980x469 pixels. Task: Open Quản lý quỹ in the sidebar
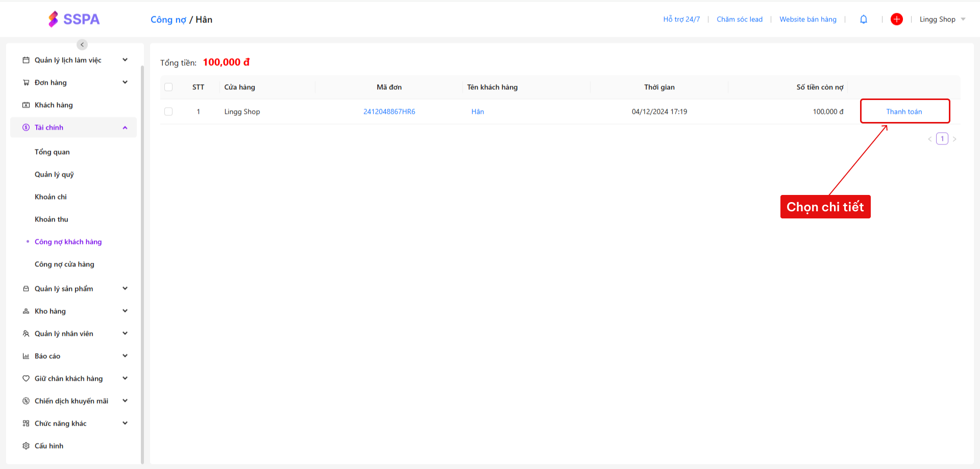point(54,174)
